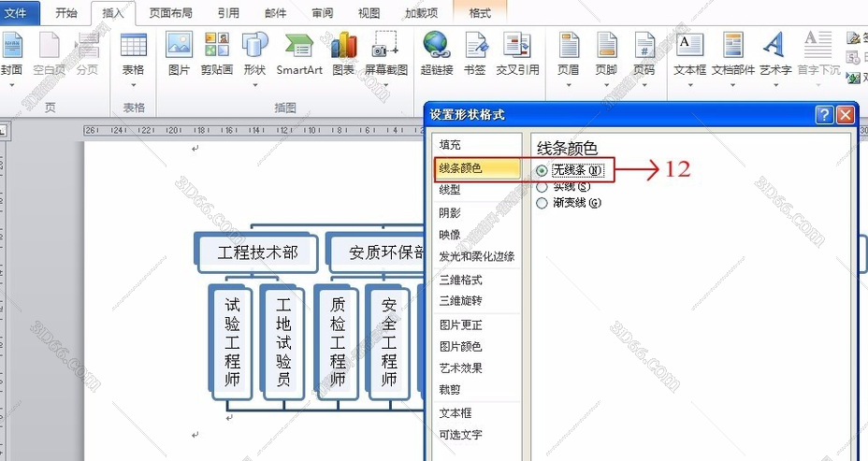Image resolution: width=868 pixels, height=461 pixels.
Task: Click the Text Box (文本框) icon
Action: pyautogui.click(x=689, y=52)
